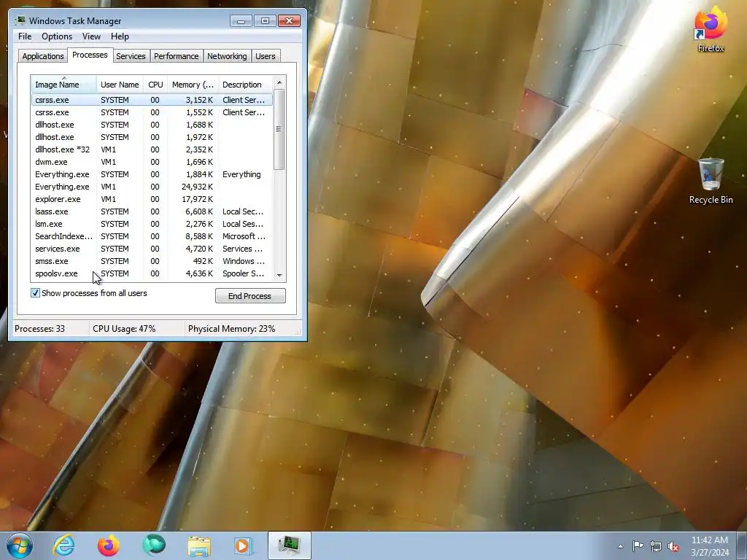747x560 pixels.
Task: Click Task Manager taskbar button
Action: 289,545
